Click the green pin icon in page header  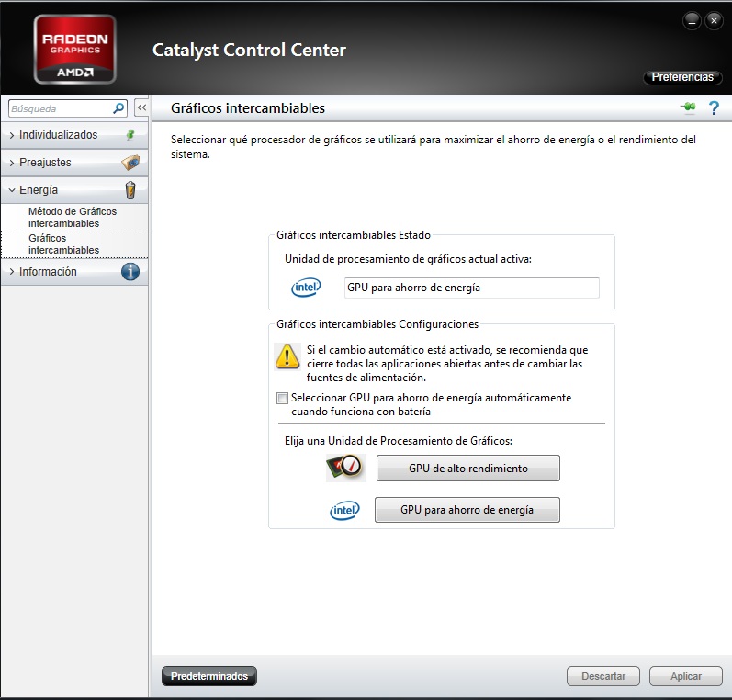point(688,107)
